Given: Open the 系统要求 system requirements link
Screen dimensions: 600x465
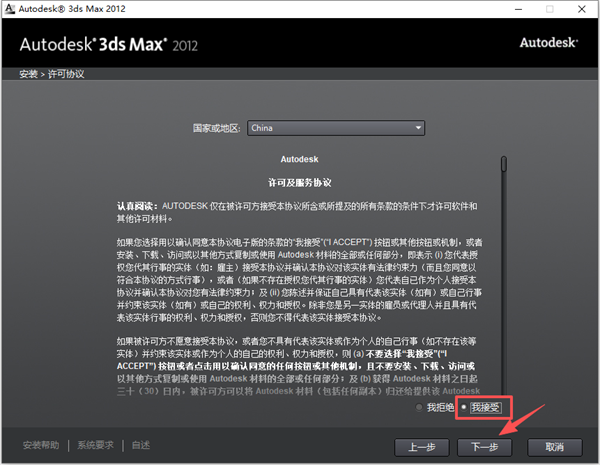Looking at the screenshot, I should coord(96,445).
